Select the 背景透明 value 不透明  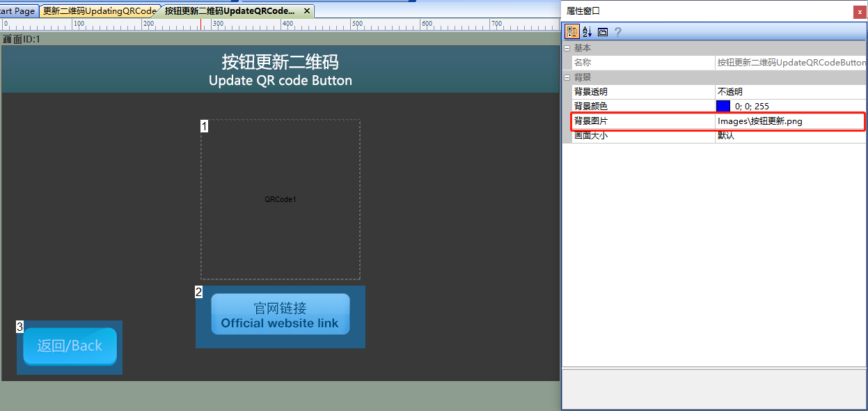(791, 91)
